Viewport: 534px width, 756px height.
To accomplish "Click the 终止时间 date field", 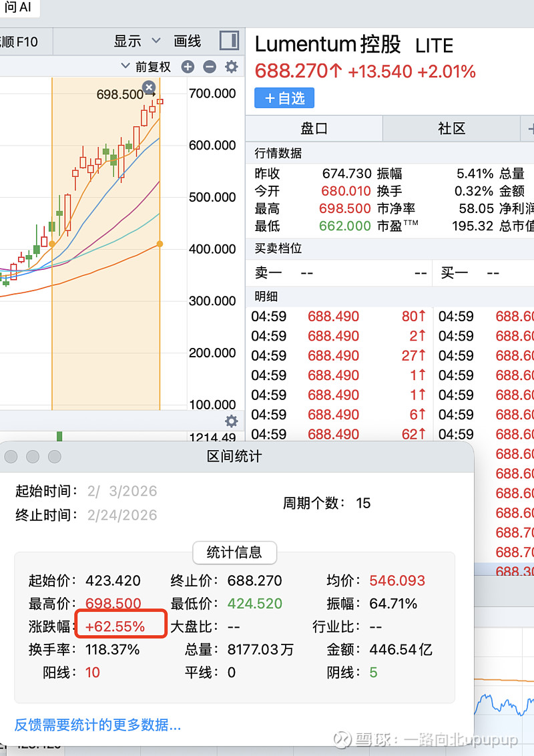I will coord(122,515).
